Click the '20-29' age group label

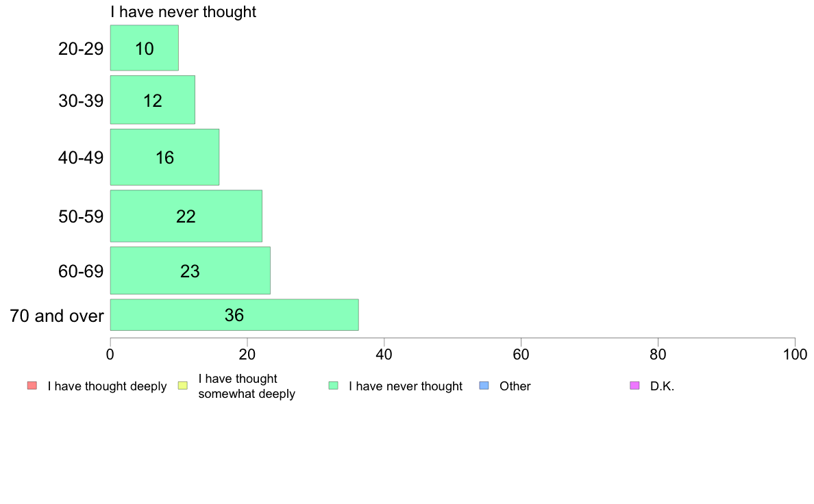[81, 49]
